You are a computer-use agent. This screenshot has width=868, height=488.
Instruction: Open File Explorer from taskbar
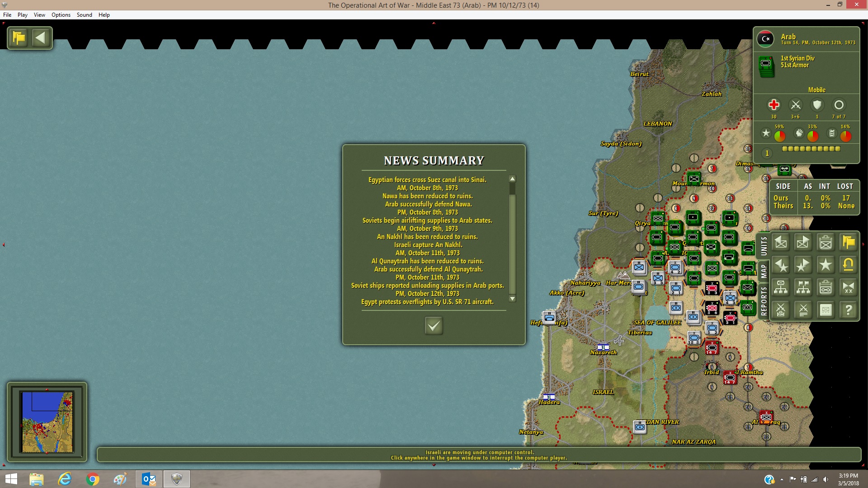pyautogui.click(x=37, y=479)
